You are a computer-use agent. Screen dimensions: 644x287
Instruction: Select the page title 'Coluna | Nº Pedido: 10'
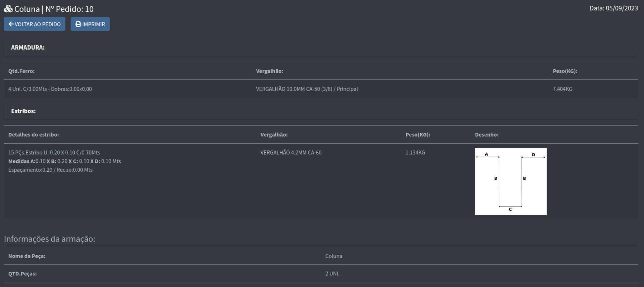(x=54, y=9)
